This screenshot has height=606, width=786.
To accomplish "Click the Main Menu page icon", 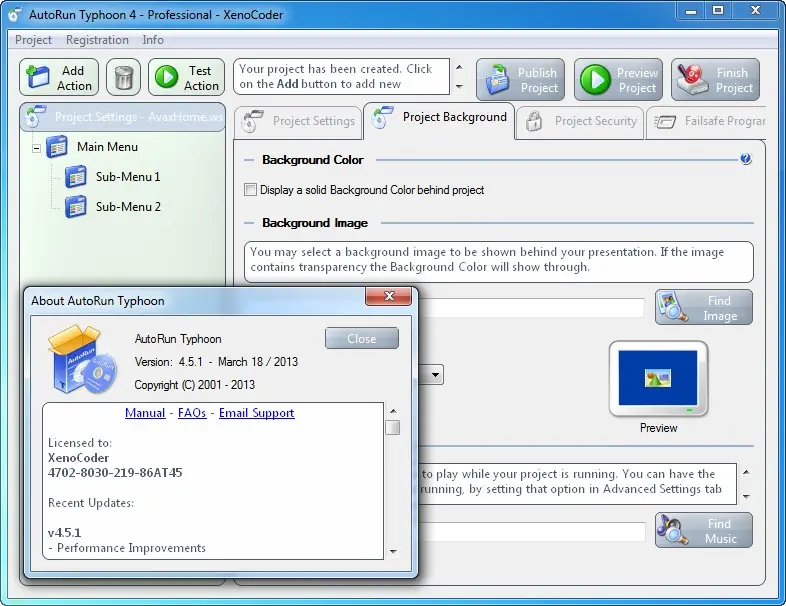I will point(57,147).
